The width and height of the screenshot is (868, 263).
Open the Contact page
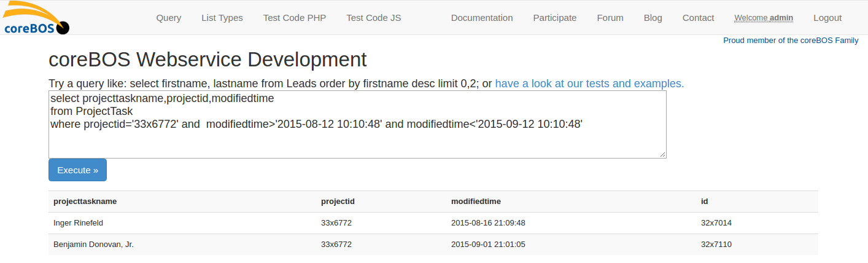pos(699,18)
